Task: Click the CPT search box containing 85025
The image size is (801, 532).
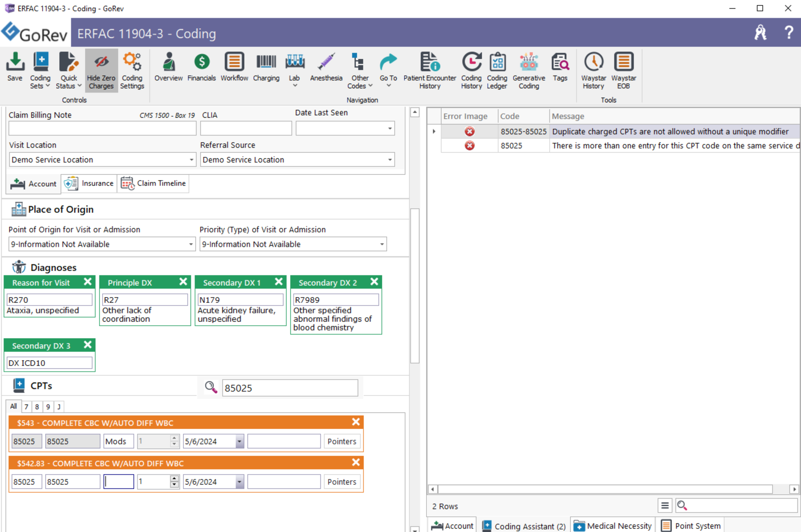Action: [x=290, y=388]
